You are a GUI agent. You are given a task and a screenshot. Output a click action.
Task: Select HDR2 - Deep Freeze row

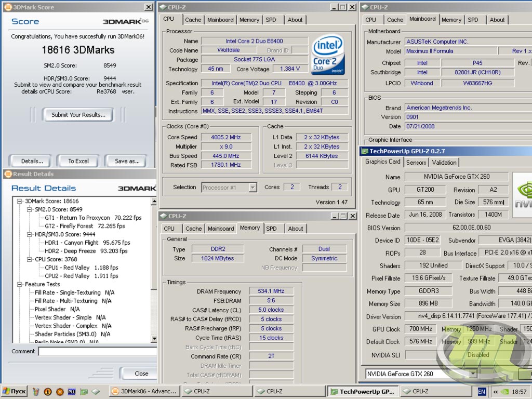pyautogui.click(x=86, y=251)
